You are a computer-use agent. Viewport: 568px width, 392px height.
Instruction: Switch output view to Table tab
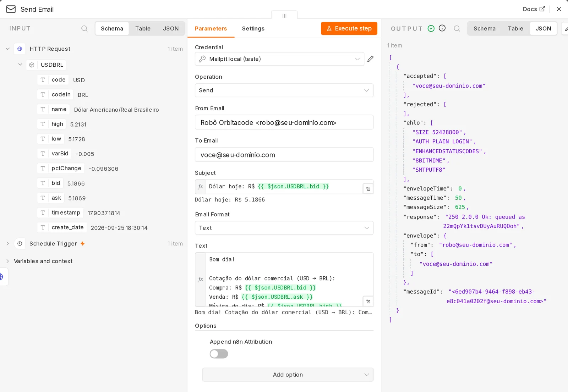515,28
